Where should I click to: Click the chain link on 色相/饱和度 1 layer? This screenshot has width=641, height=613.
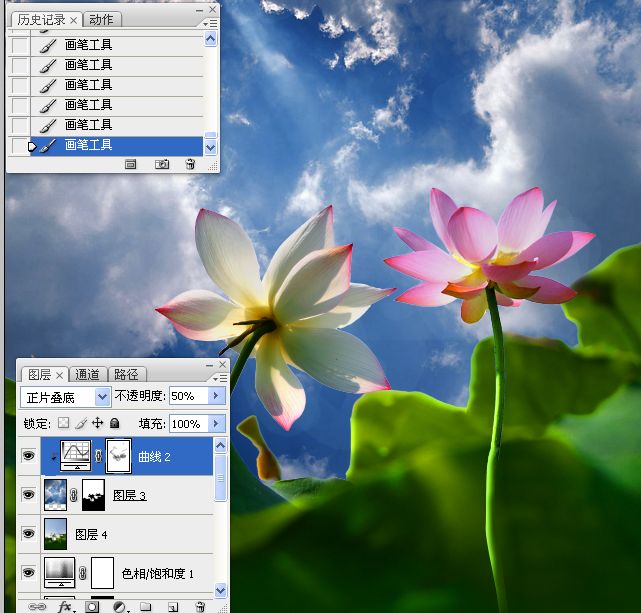tap(83, 573)
